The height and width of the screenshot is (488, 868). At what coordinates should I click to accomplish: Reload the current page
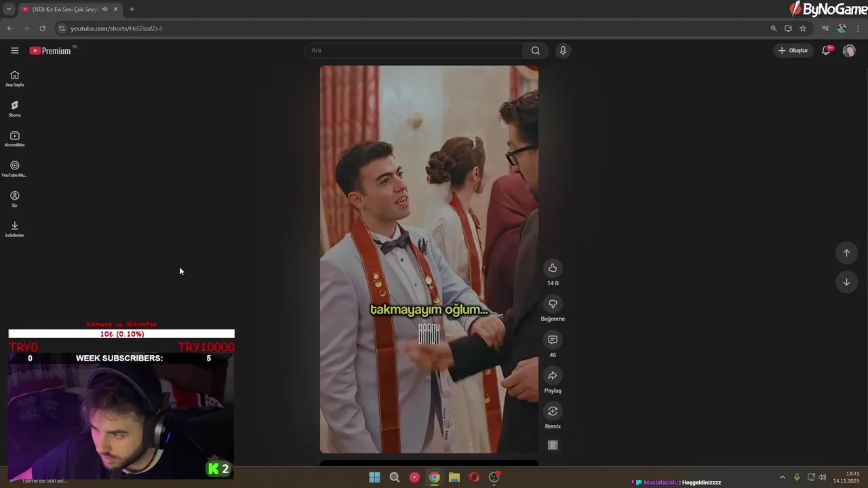(x=42, y=28)
